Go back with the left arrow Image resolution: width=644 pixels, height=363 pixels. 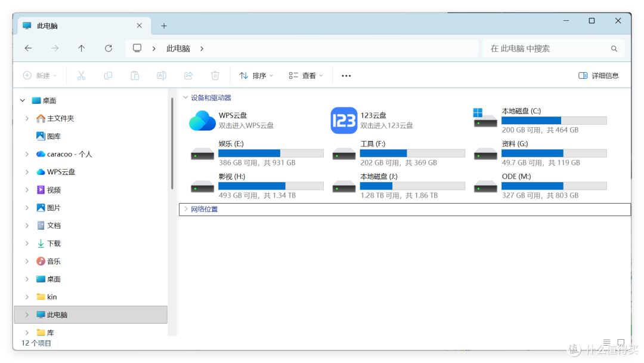pyautogui.click(x=28, y=48)
